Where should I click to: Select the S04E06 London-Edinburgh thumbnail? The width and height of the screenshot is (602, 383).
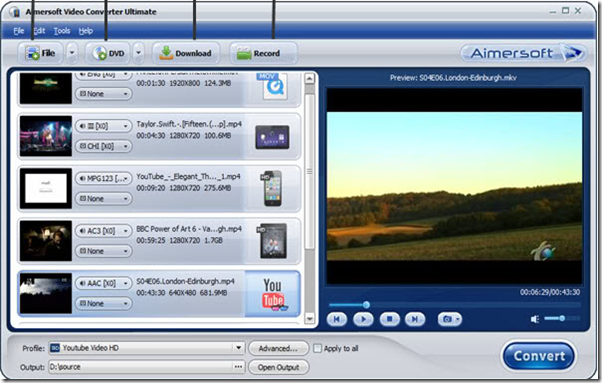46,294
